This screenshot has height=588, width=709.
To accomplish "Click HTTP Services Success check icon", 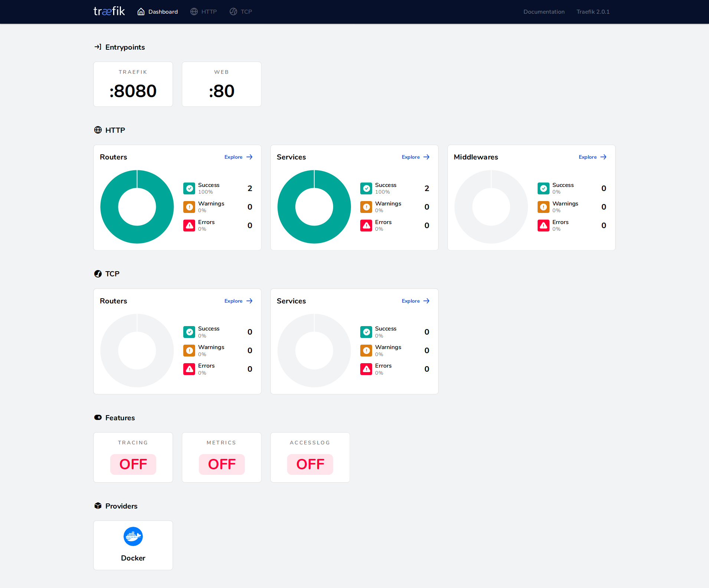I will pyautogui.click(x=366, y=188).
